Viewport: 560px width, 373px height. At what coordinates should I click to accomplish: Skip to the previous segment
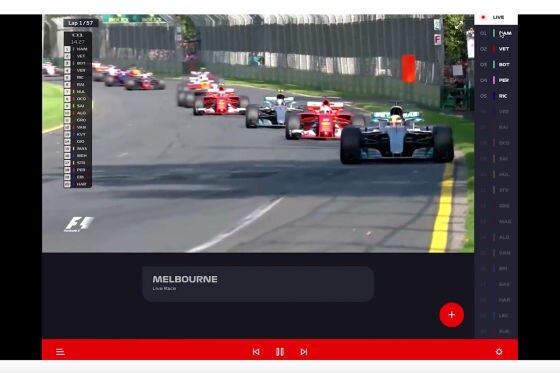256,352
